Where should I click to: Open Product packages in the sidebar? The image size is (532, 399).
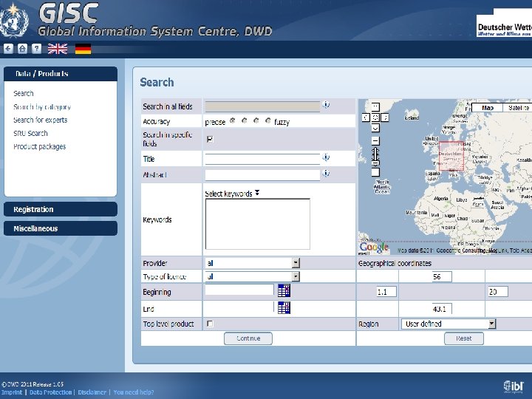pyautogui.click(x=40, y=146)
